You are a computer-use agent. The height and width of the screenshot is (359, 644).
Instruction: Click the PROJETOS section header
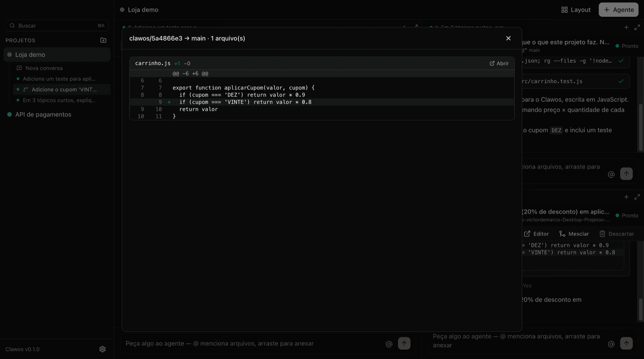tap(20, 40)
